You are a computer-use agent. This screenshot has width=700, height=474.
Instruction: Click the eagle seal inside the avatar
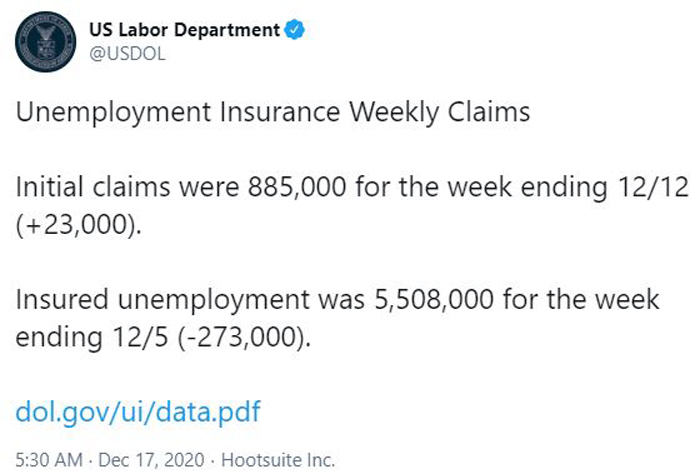45,41
